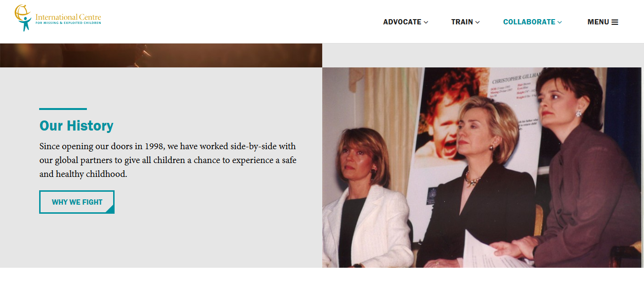The width and height of the screenshot is (644, 295).
Task: Open the hamburger menu icon
Action: pos(615,22)
